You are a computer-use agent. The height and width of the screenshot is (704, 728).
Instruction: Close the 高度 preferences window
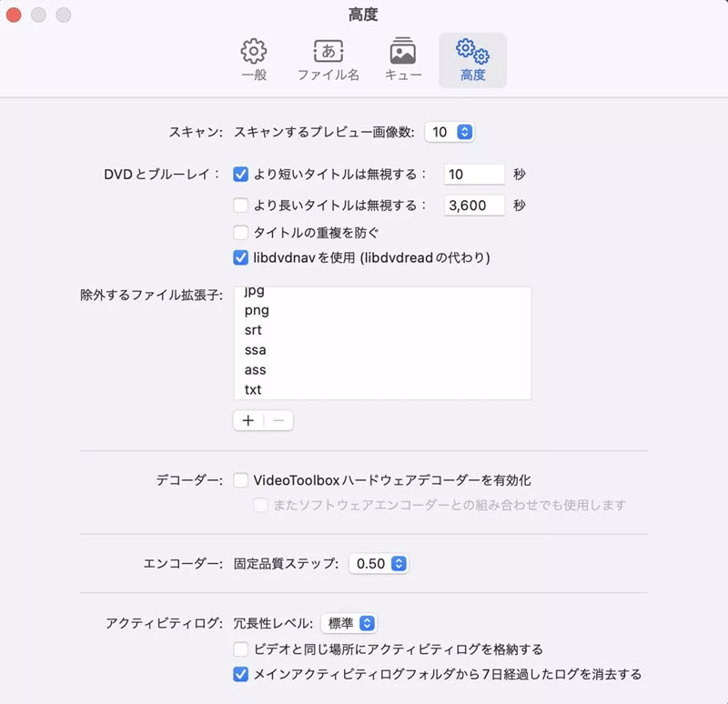(x=14, y=15)
